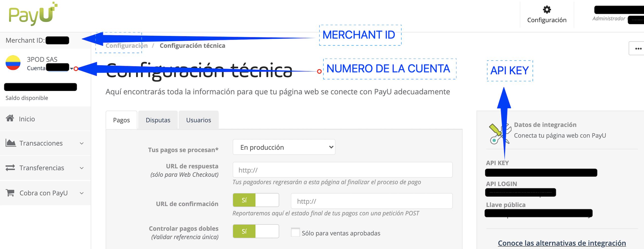
Task: Expand the Transacciones menu chevron
Action: 82,143
